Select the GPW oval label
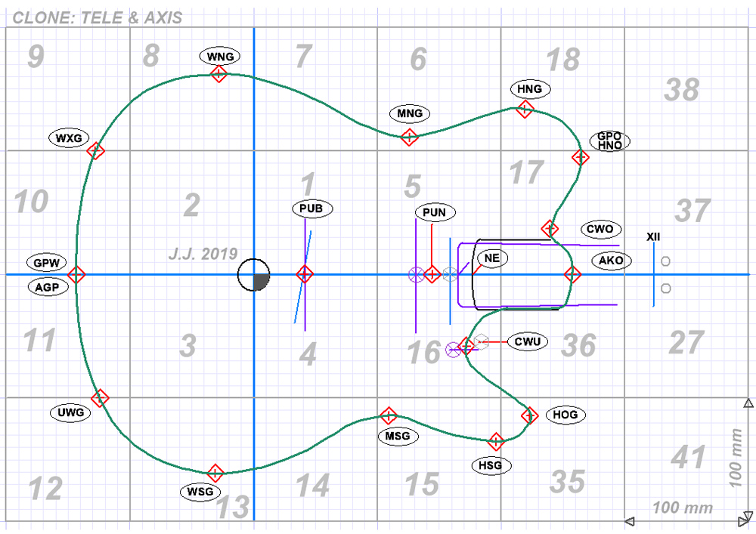 (46, 263)
